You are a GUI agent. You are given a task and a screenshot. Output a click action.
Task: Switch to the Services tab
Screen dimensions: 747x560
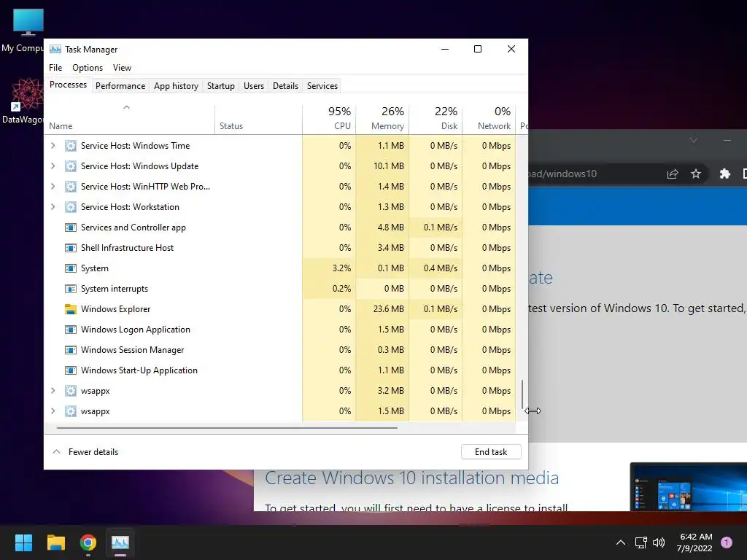coord(322,86)
